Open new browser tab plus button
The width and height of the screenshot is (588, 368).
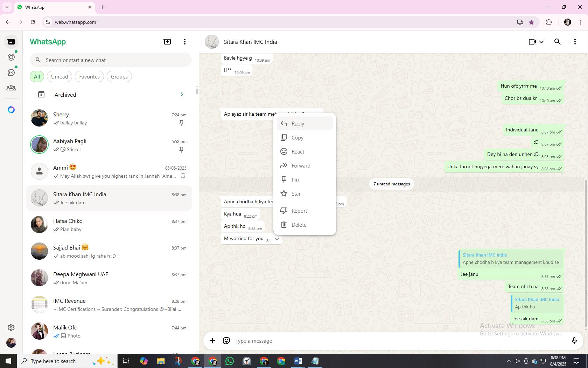tap(102, 7)
